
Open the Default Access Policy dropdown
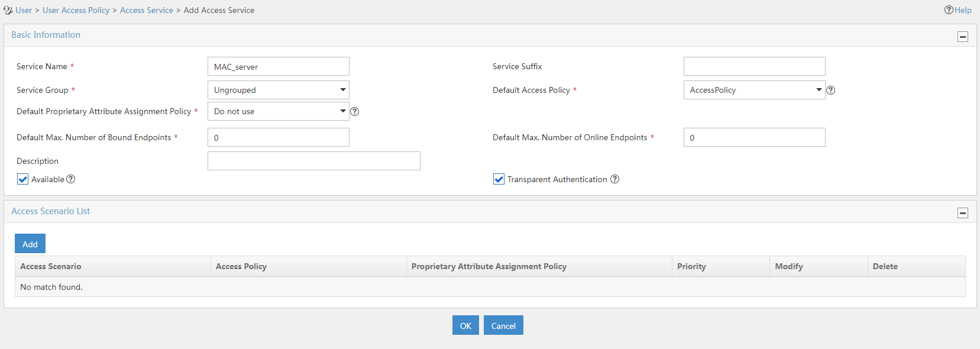click(x=755, y=90)
